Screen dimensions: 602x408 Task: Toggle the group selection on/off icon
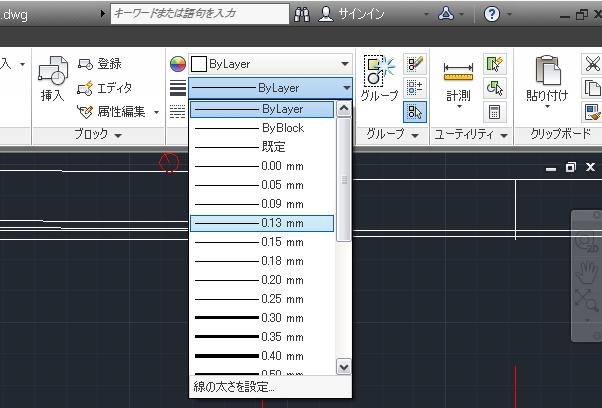[x=415, y=112]
